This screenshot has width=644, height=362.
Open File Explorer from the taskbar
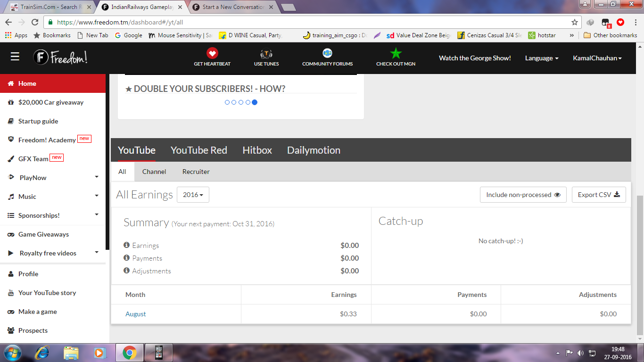(x=72, y=353)
